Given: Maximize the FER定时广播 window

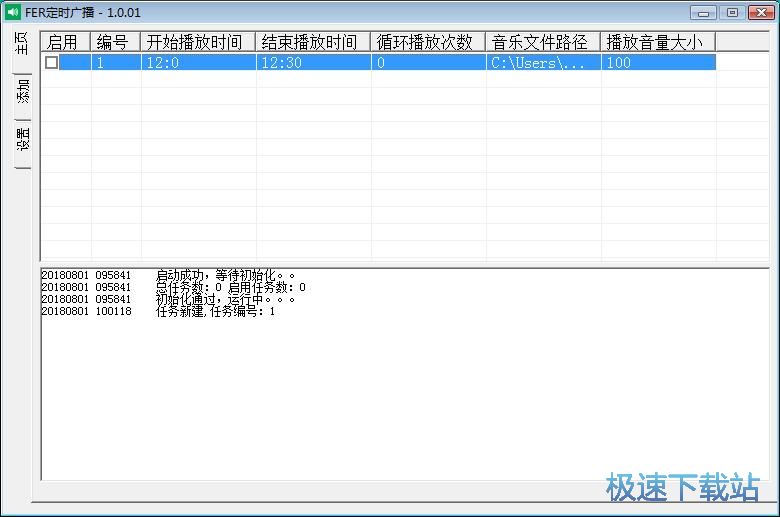Looking at the screenshot, I should [x=732, y=12].
